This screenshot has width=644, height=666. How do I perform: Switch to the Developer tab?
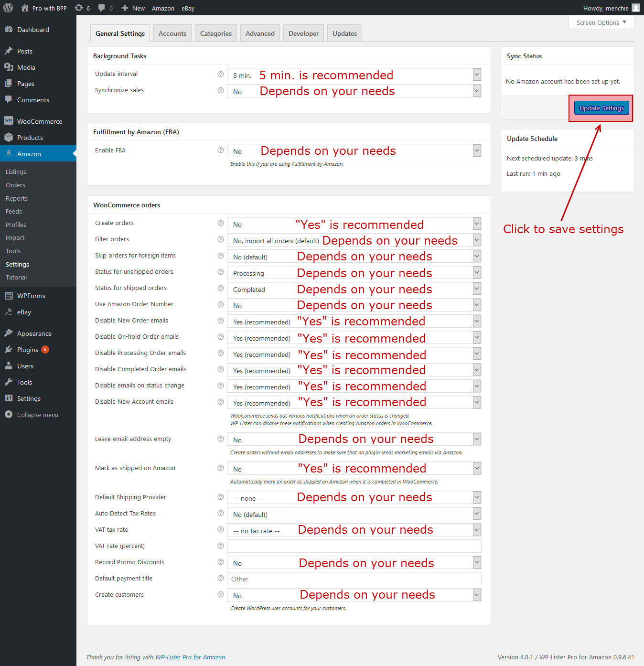pyautogui.click(x=303, y=33)
